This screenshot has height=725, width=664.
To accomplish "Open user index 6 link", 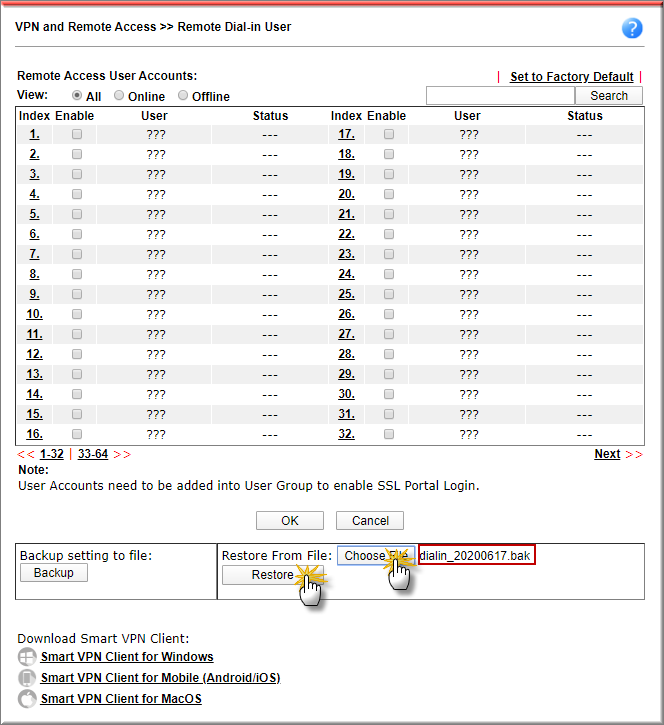I will 35,234.
